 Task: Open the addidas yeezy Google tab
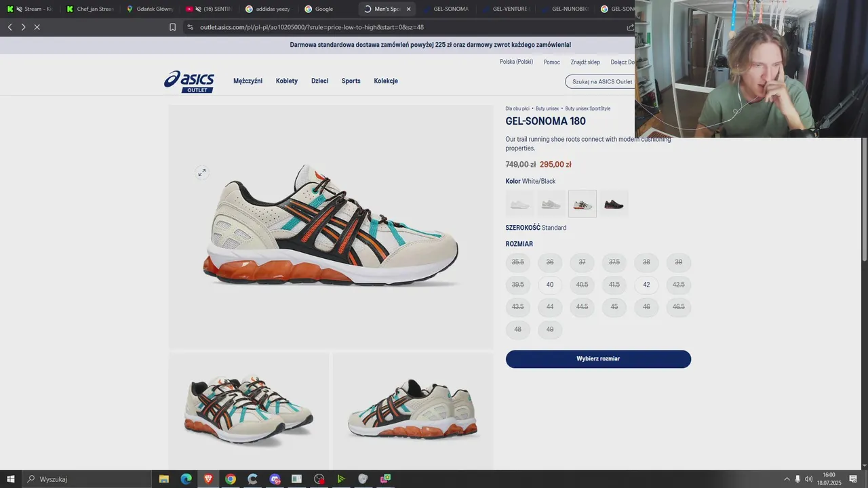pos(268,9)
